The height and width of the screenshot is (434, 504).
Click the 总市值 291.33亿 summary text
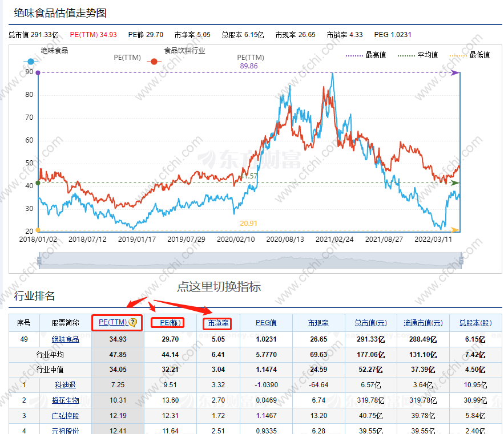[x=34, y=35]
